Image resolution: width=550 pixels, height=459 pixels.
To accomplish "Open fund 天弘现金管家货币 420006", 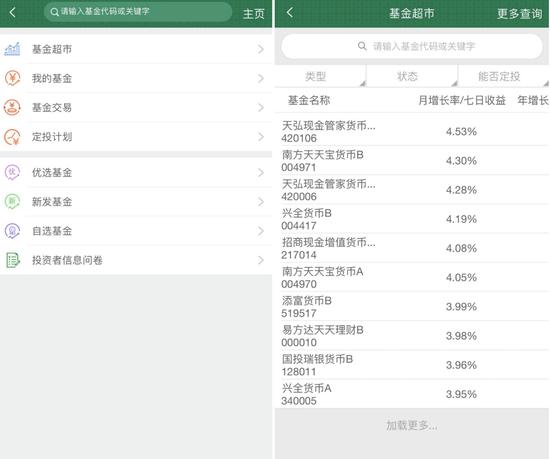I will [412, 190].
